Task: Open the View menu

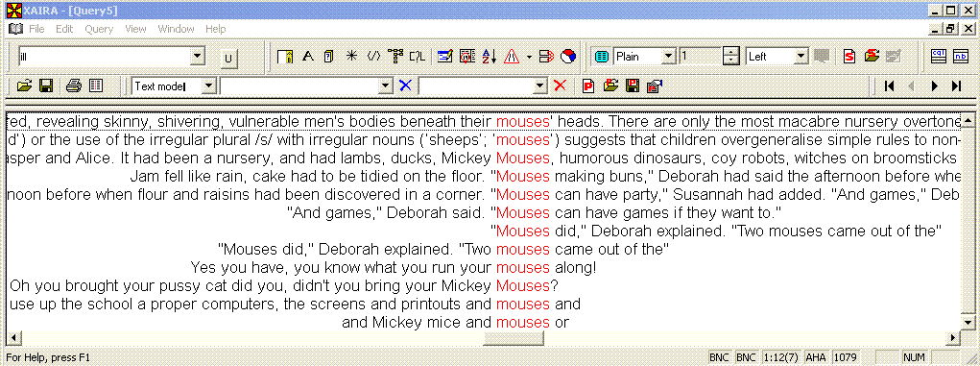Action: 135,29
